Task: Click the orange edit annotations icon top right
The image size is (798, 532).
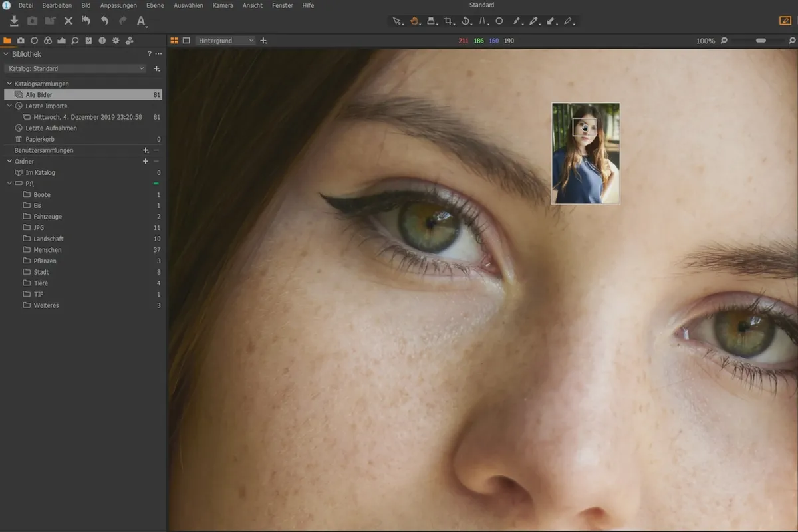Action: pos(785,21)
